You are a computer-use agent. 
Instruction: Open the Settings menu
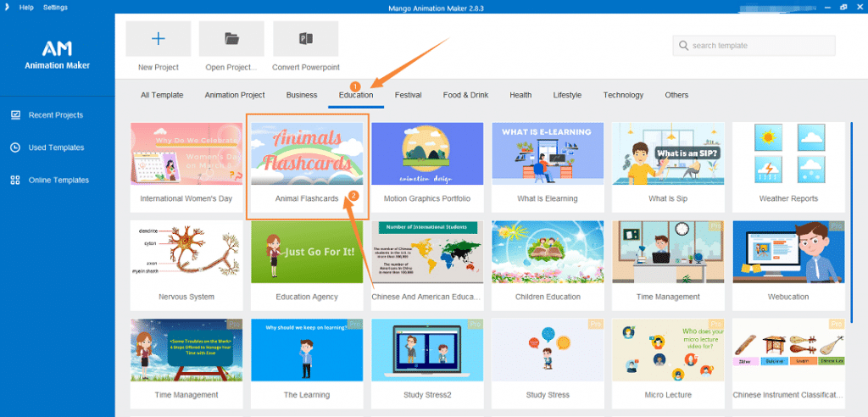tap(55, 8)
